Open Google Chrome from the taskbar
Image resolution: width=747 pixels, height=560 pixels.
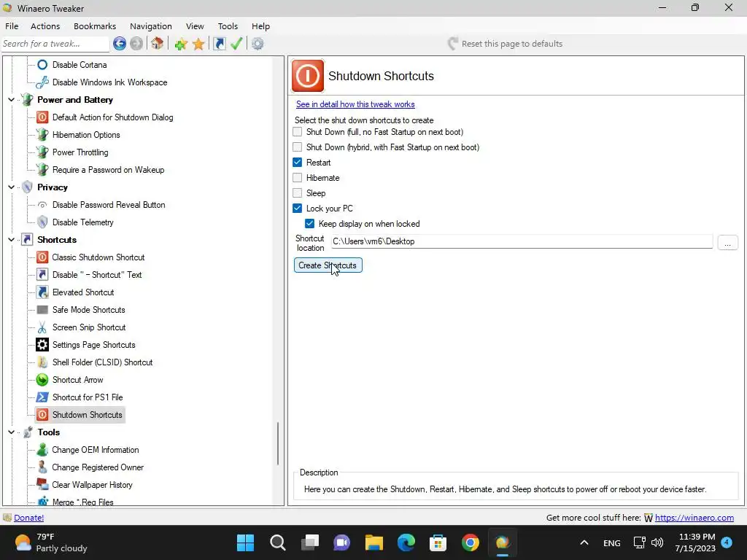471,542
